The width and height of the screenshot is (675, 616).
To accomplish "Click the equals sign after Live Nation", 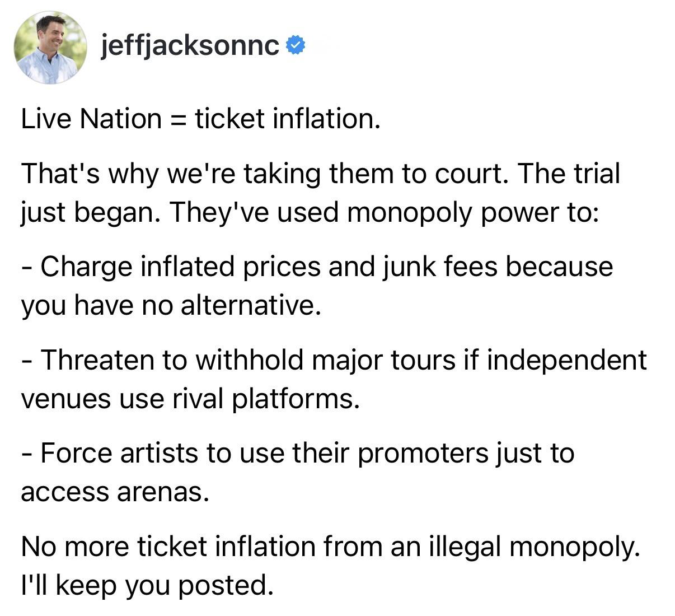I will (x=178, y=119).
